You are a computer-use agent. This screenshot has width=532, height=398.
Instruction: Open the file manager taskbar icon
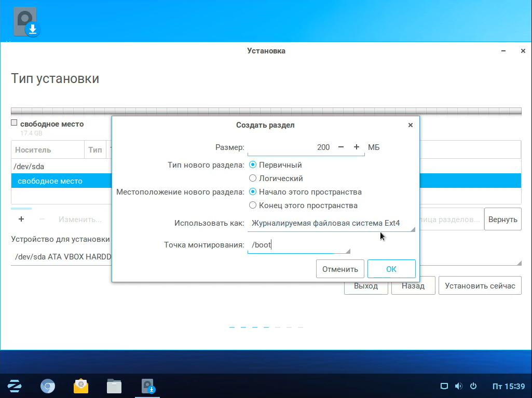click(x=114, y=386)
